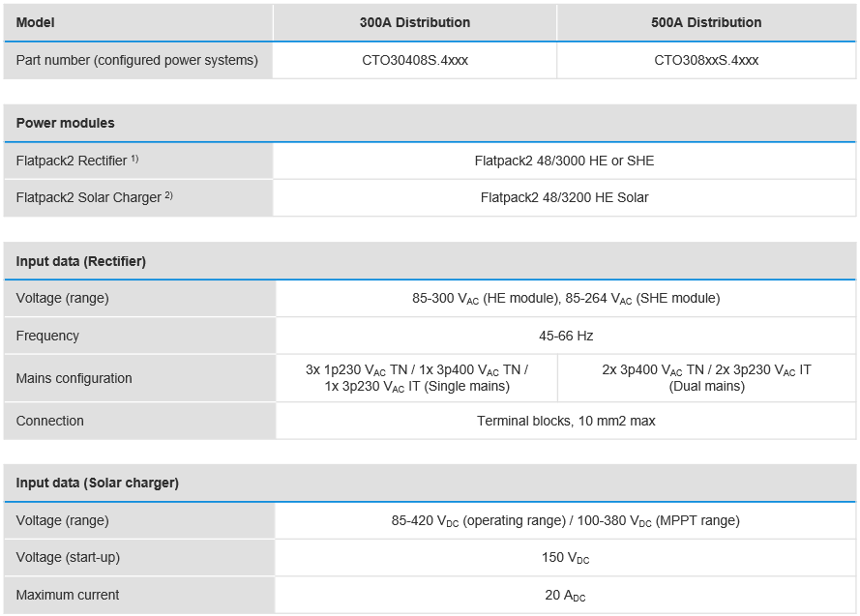Open footnote 1 beside Flatpack2 Rectifier
This screenshot has height=616, width=860.
[135, 158]
